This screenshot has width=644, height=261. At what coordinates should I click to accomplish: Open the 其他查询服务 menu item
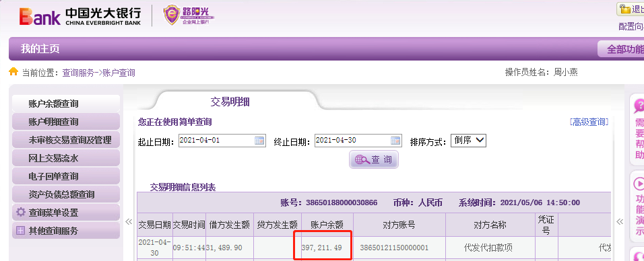[66, 231]
